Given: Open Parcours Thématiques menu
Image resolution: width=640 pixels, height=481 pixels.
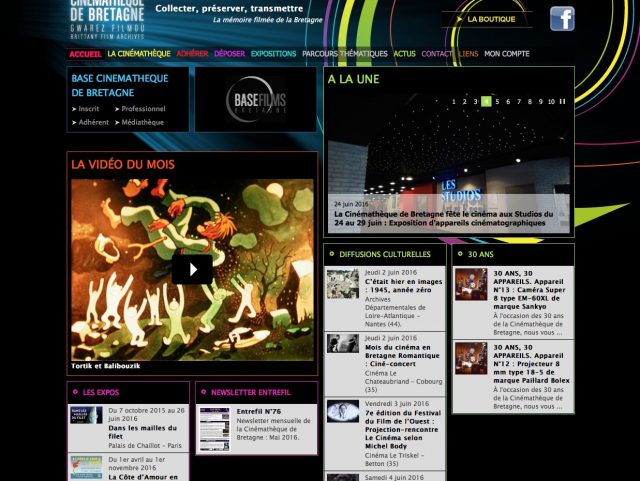Looking at the screenshot, I should pos(344,53).
